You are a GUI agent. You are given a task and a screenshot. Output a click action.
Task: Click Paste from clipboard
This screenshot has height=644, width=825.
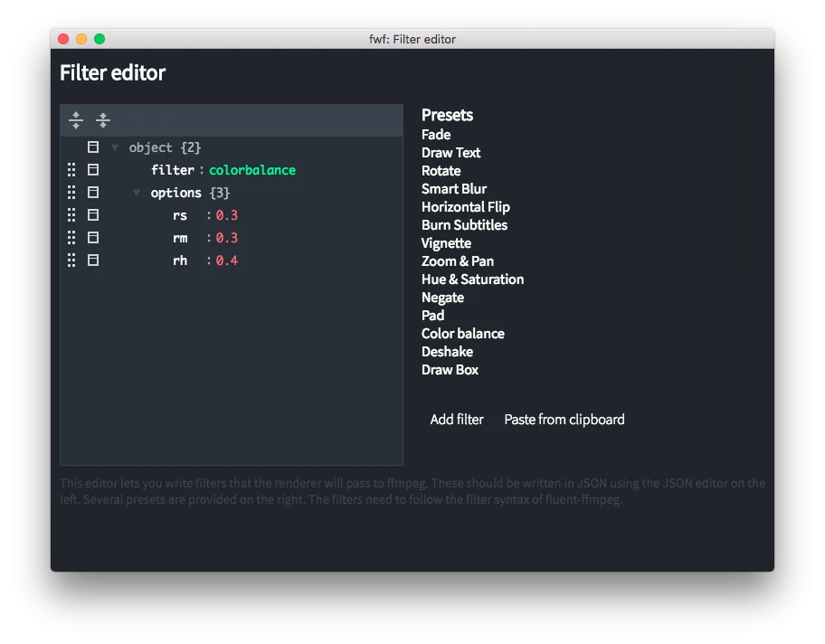564,420
